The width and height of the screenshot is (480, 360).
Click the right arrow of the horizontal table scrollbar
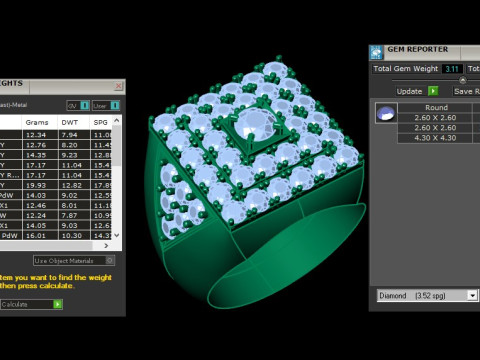(x=106, y=246)
